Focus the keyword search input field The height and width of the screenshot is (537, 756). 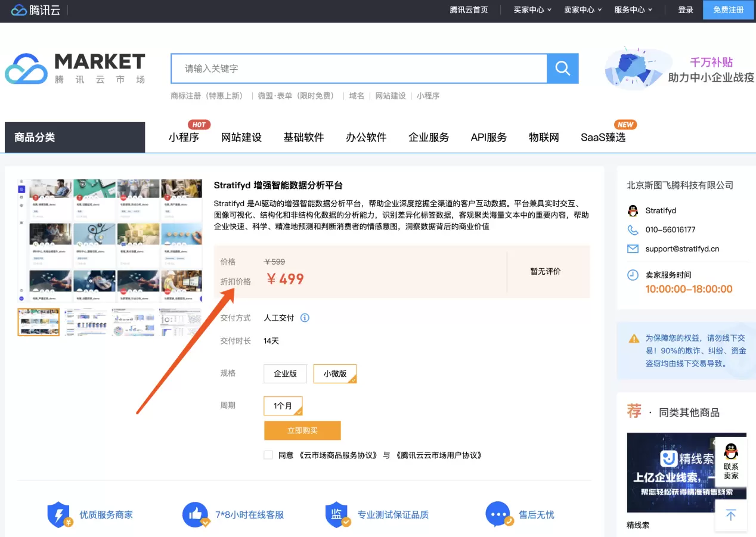pos(358,69)
